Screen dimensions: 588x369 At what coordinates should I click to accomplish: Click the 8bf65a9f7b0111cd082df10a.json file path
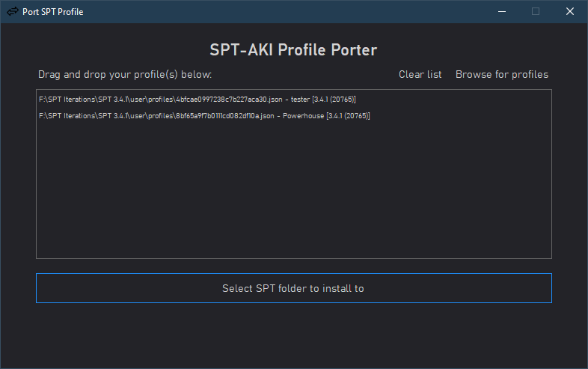coord(156,116)
